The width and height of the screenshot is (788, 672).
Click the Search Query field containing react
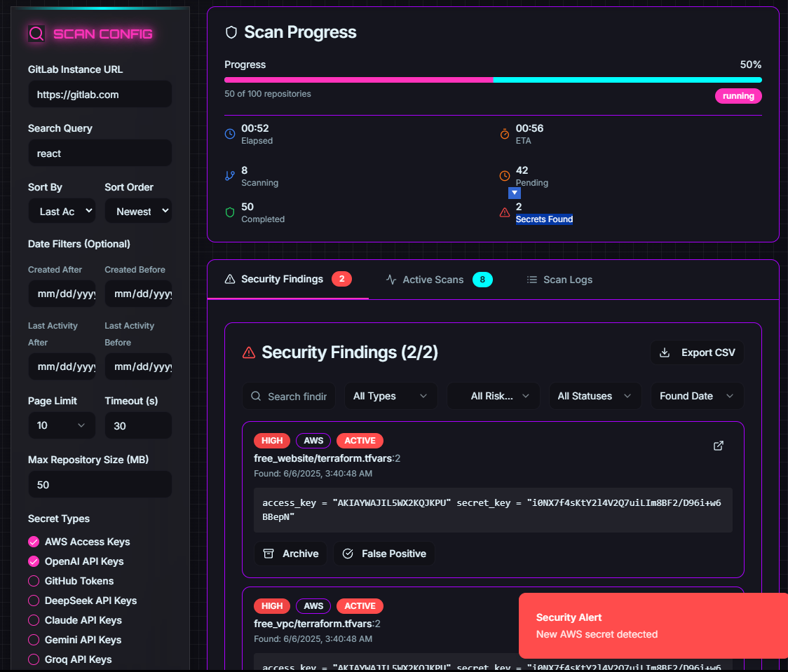(100, 153)
